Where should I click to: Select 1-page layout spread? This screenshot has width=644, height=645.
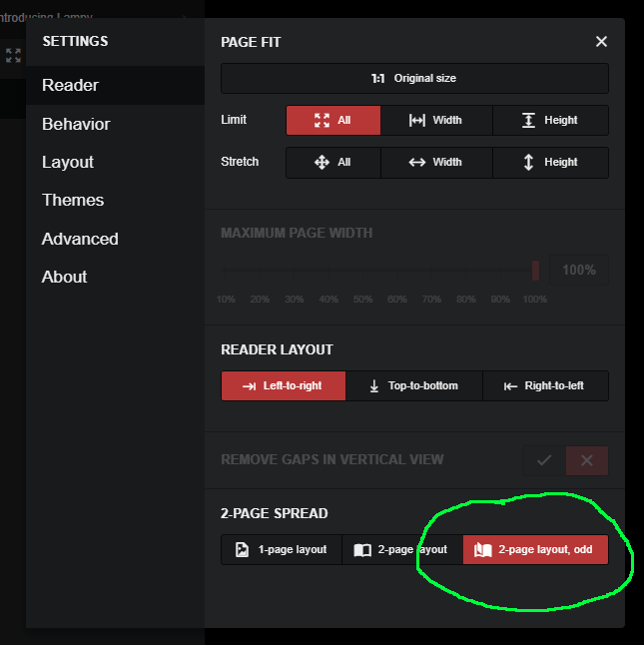tap(282, 550)
